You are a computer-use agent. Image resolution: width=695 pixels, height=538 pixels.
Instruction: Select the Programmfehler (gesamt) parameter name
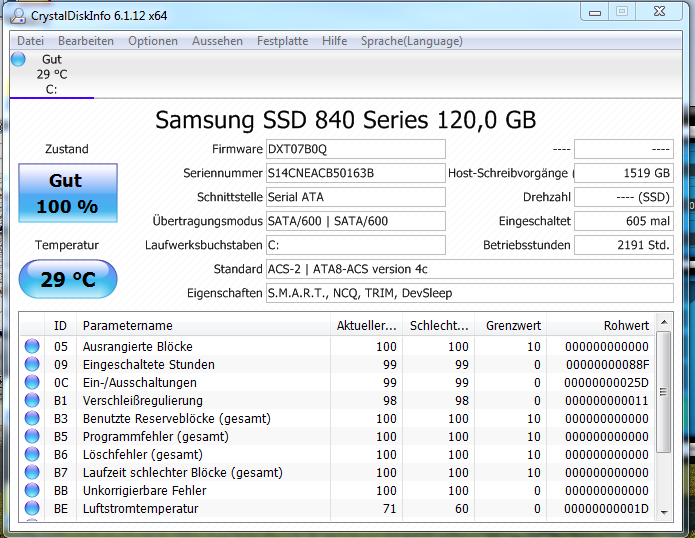156,437
